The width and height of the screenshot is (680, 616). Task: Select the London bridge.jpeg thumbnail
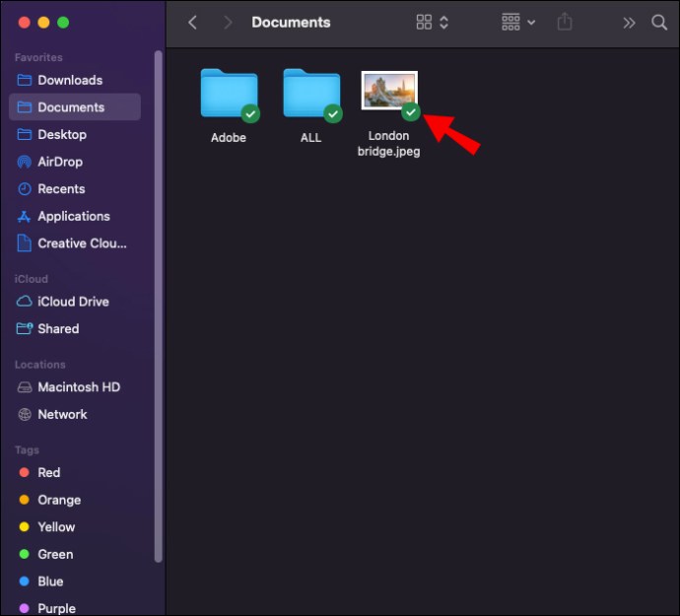click(389, 91)
